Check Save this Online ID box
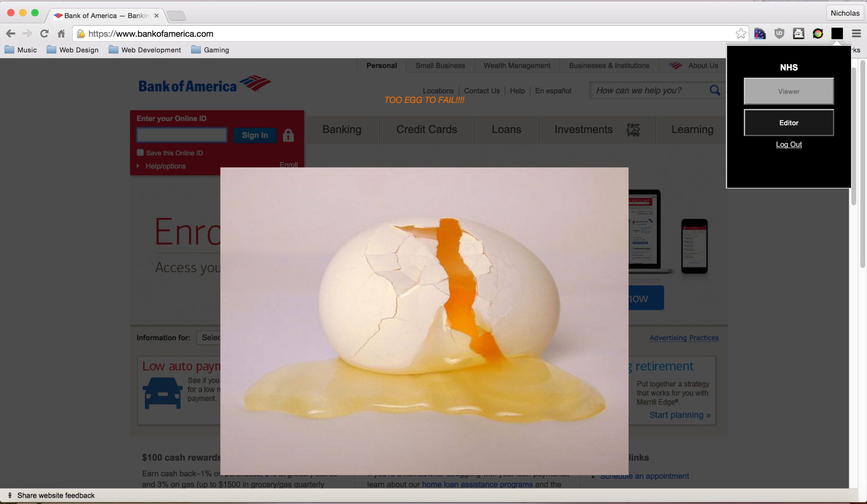867x504 pixels. pyautogui.click(x=140, y=152)
